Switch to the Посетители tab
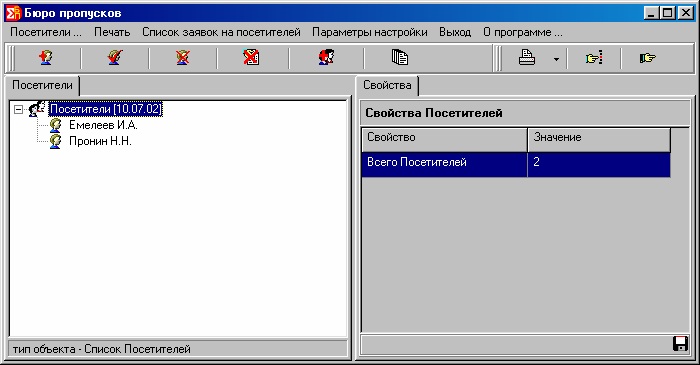This screenshot has height=365, width=700. (x=42, y=85)
